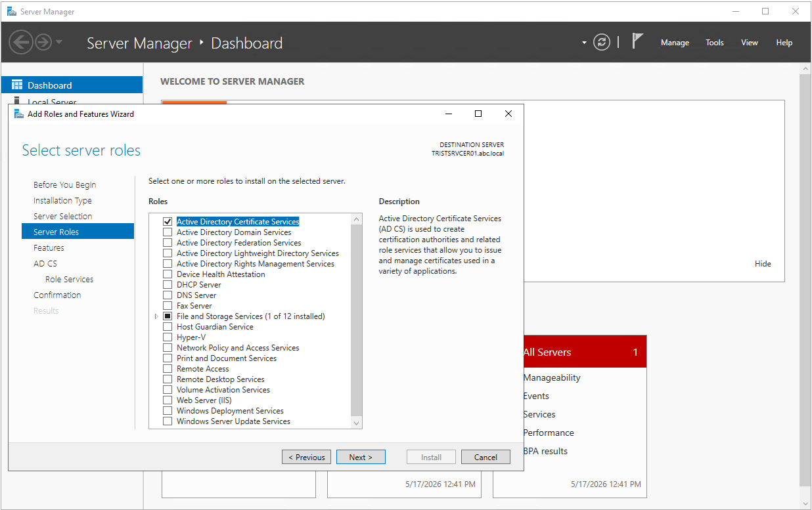This screenshot has width=812, height=510.
Task: Go to the Features wizard step
Action: click(x=49, y=248)
